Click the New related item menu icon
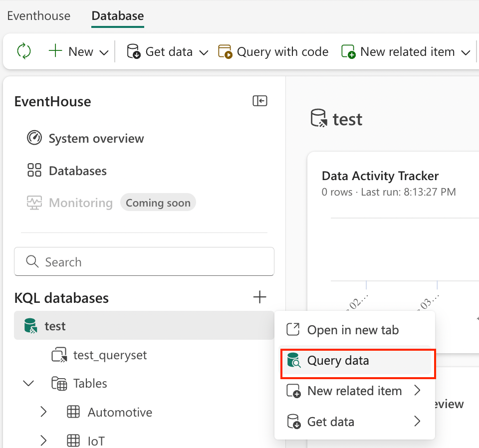 (x=293, y=391)
